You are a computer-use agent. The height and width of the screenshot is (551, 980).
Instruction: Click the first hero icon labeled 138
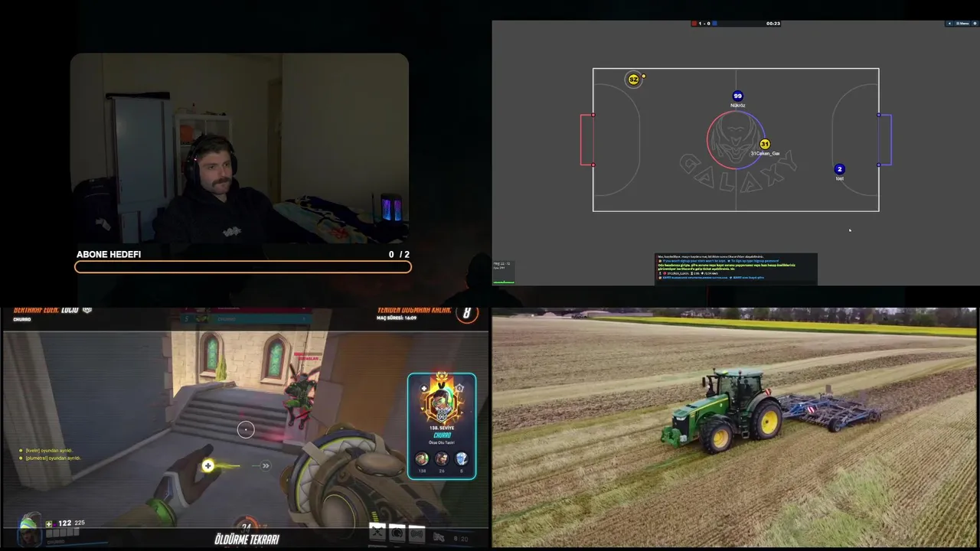422,458
